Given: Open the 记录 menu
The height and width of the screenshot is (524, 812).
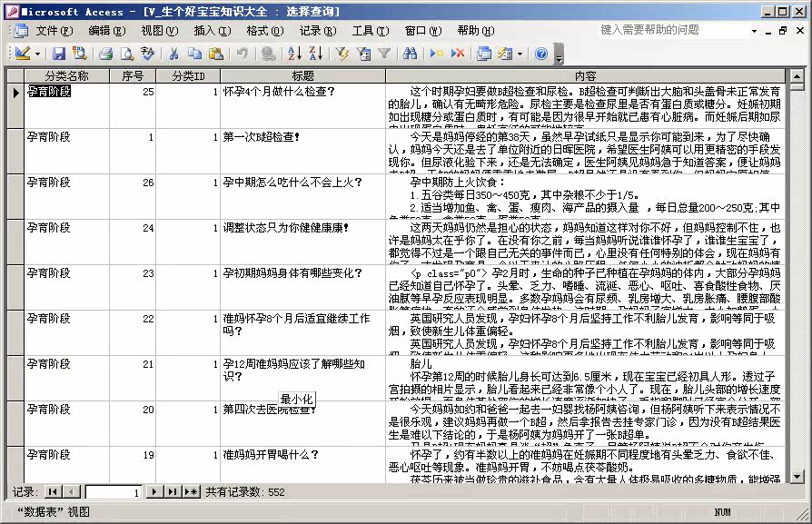Looking at the screenshot, I should pos(318,31).
